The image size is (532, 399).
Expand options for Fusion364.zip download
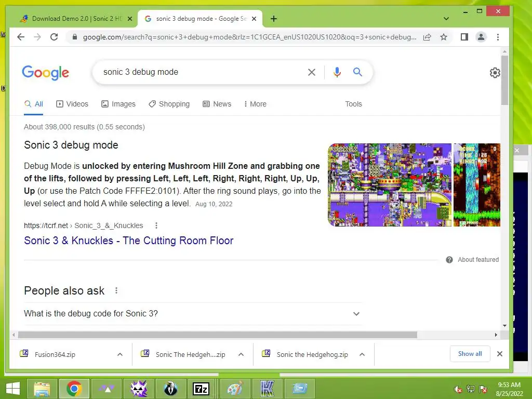click(x=120, y=354)
